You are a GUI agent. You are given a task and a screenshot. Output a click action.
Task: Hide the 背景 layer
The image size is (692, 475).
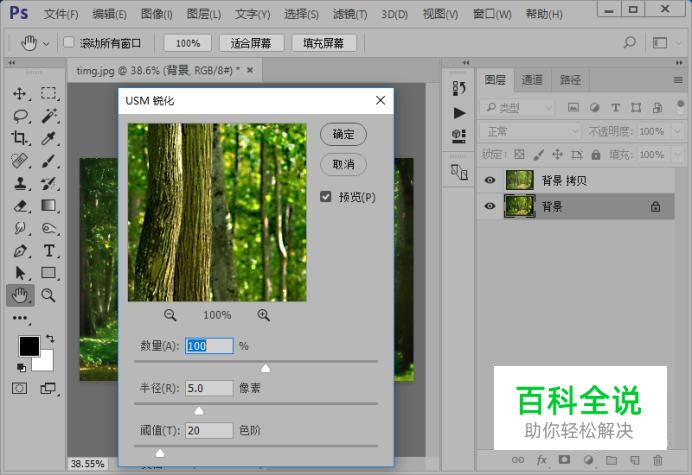(x=490, y=206)
